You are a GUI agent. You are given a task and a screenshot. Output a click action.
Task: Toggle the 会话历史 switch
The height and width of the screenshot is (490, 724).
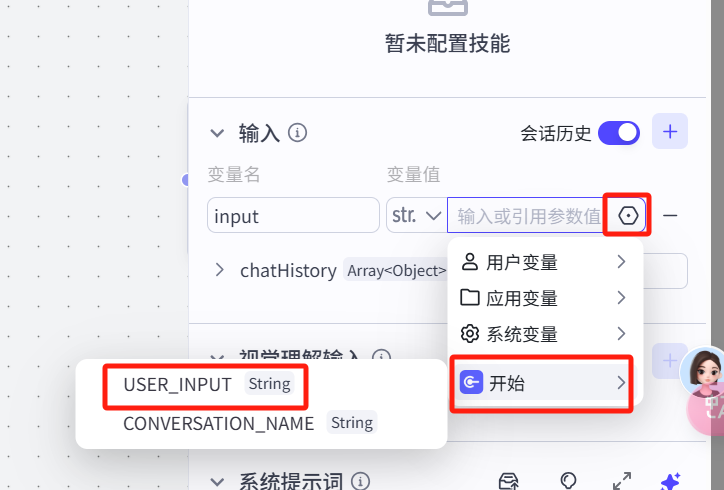pyautogui.click(x=619, y=133)
